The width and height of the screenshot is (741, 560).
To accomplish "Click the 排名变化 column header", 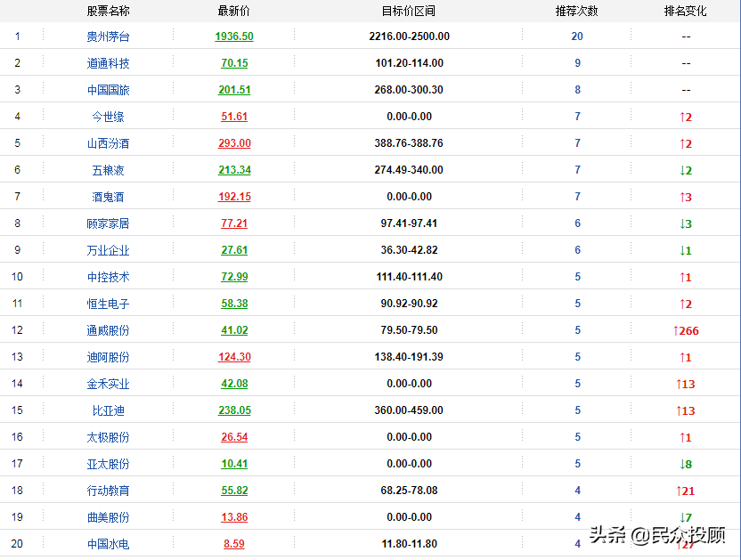I will coord(686,11).
